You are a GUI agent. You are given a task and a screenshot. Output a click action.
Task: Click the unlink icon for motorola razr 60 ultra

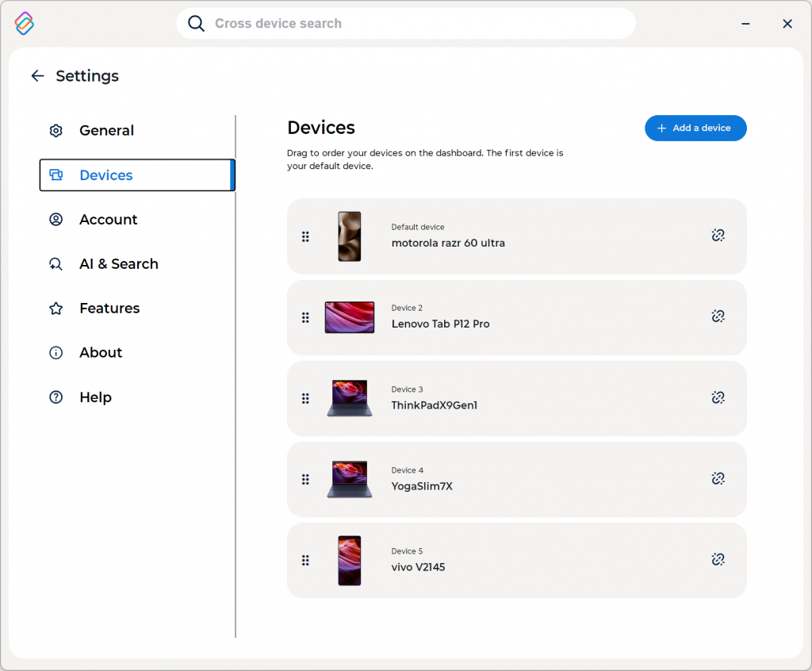(x=718, y=236)
